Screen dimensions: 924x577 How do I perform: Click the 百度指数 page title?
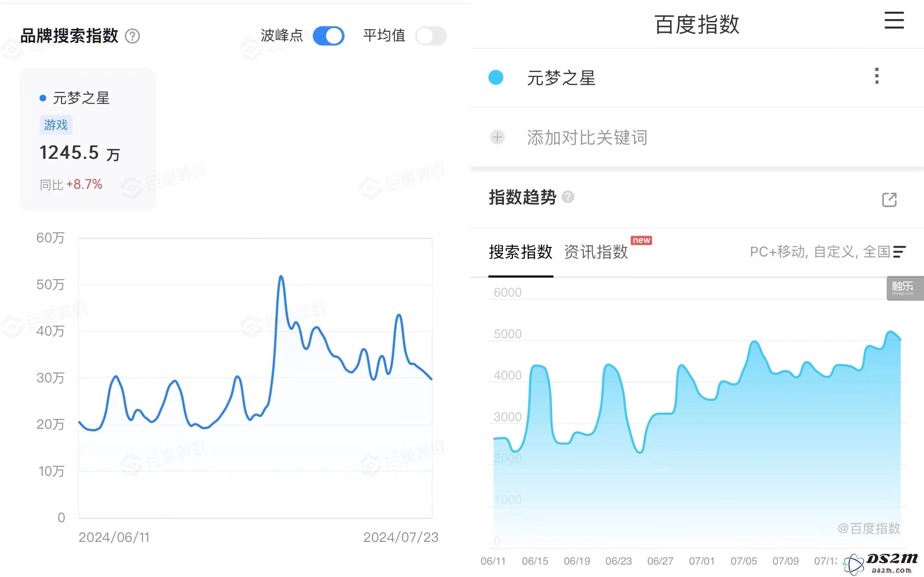697,25
